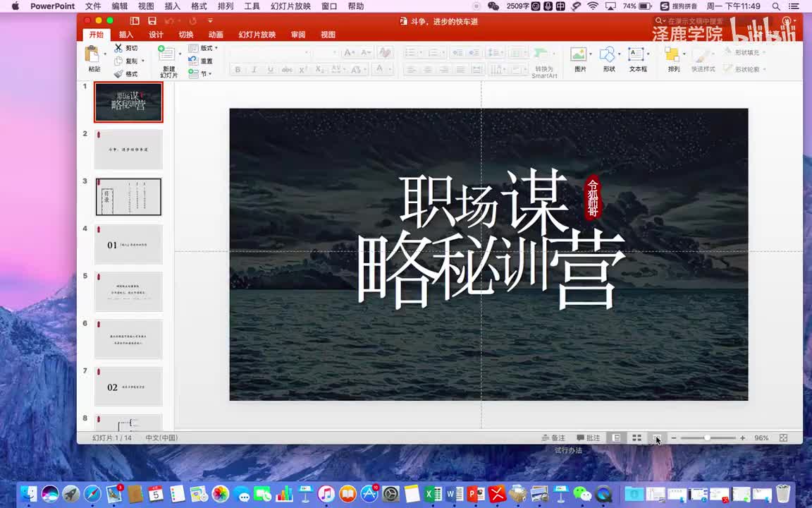Open the Word icon in the Dock
Image resolution: width=812 pixels, height=508 pixels.
click(x=455, y=494)
